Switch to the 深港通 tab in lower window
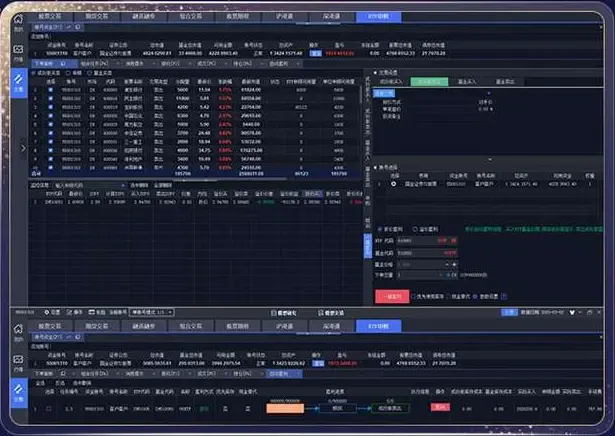This screenshot has height=436, width=615. coord(331,326)
